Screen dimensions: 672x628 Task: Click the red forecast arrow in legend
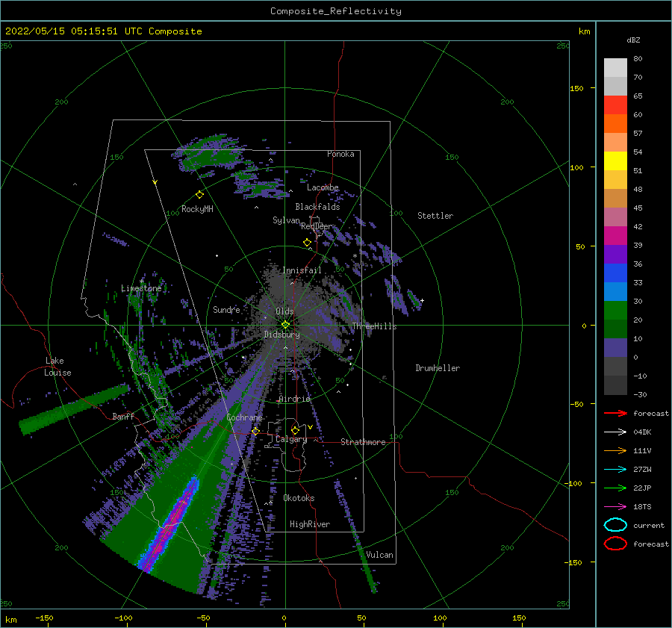615,413
